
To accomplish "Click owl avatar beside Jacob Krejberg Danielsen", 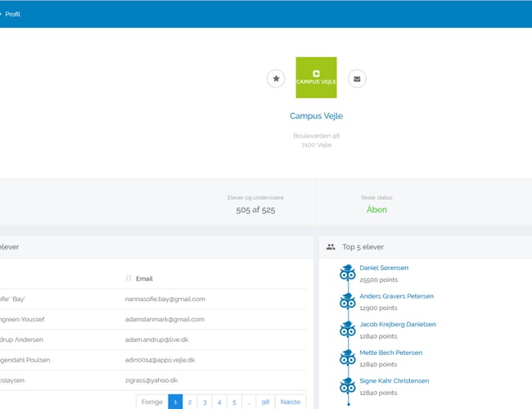I will pos(348,330).
